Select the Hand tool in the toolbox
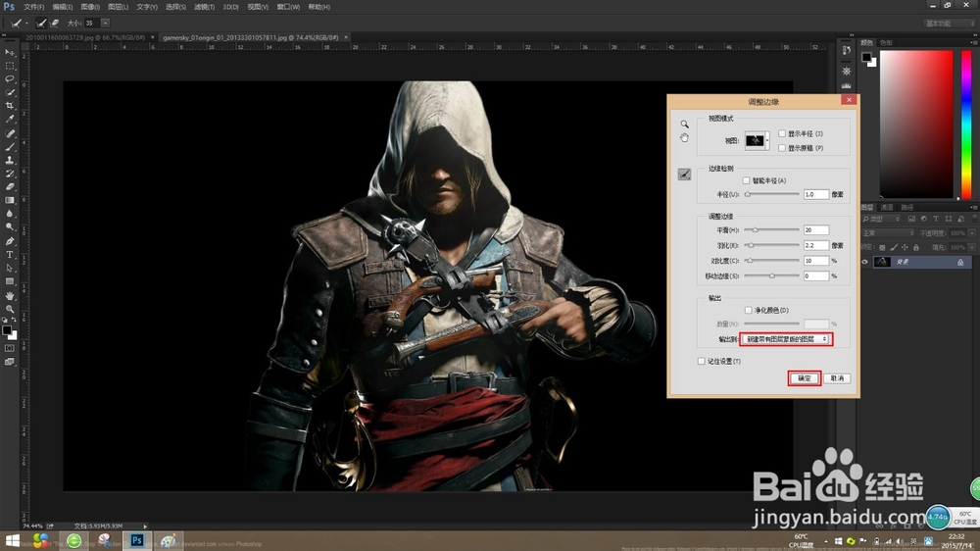 coord(10,296)
